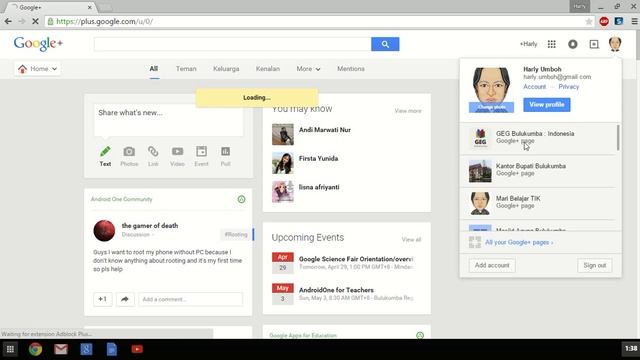The image size is (640, 360).
Task: Open Android One Community link
Action: click(x=121, y=199)
